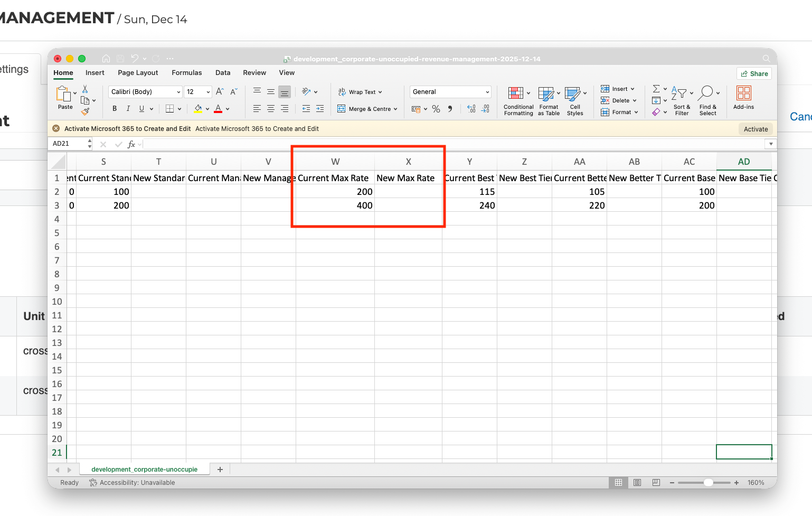Switch to the Formulas ribbon tab

(186, 73)
